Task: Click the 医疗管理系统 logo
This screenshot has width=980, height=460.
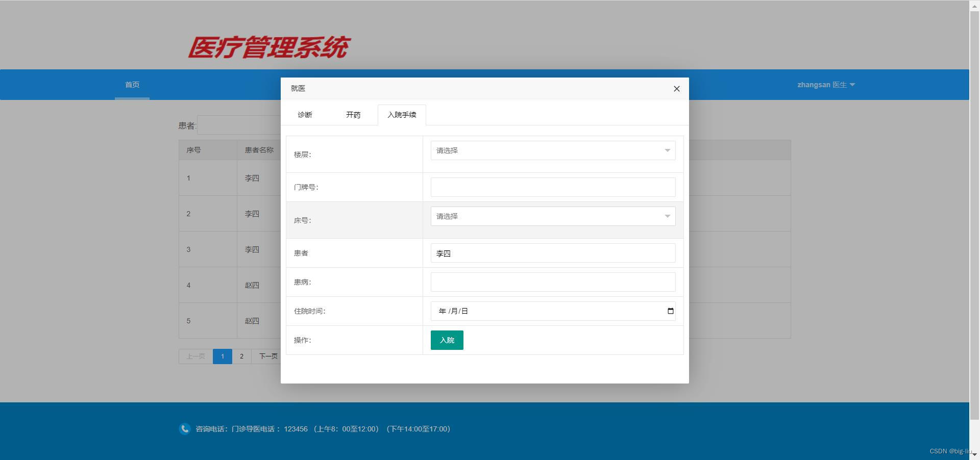Action: 269,47
